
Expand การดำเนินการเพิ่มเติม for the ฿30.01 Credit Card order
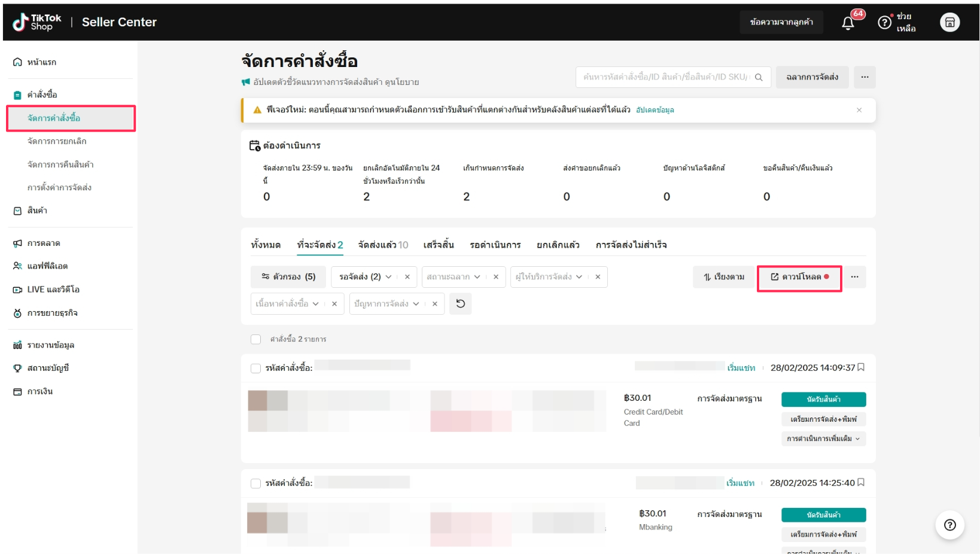[x=823, y=439]
